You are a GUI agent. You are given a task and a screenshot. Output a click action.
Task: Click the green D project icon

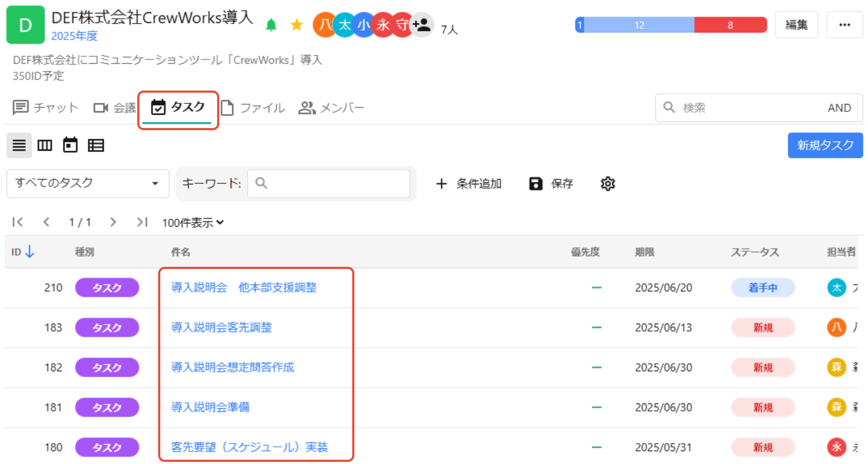tap(25, 25)
